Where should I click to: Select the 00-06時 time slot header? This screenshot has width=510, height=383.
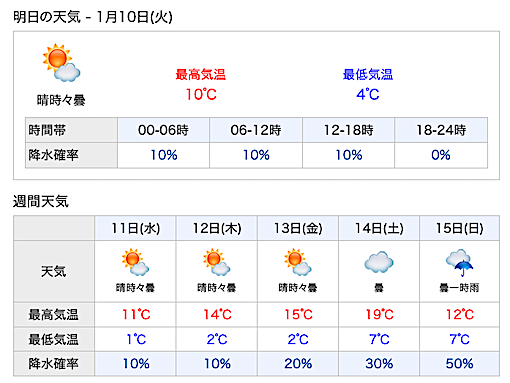click(163, 130)
